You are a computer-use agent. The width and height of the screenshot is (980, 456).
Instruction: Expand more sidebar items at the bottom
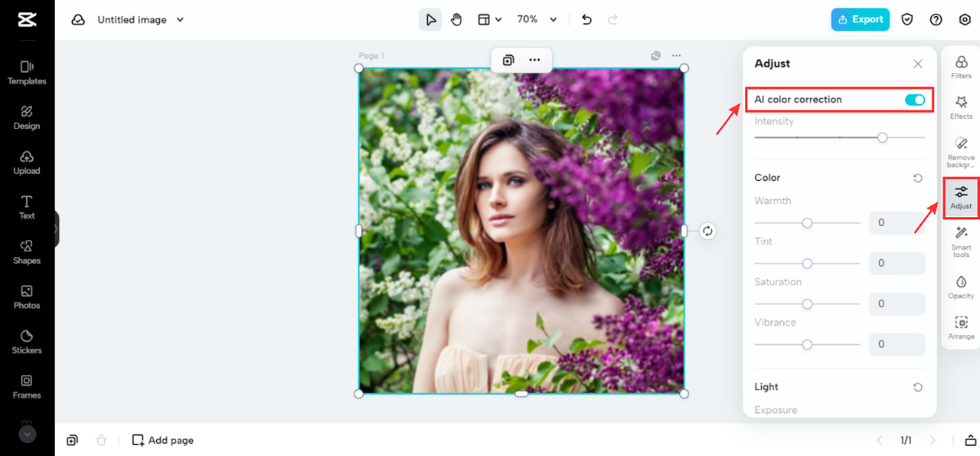[27, 434]
